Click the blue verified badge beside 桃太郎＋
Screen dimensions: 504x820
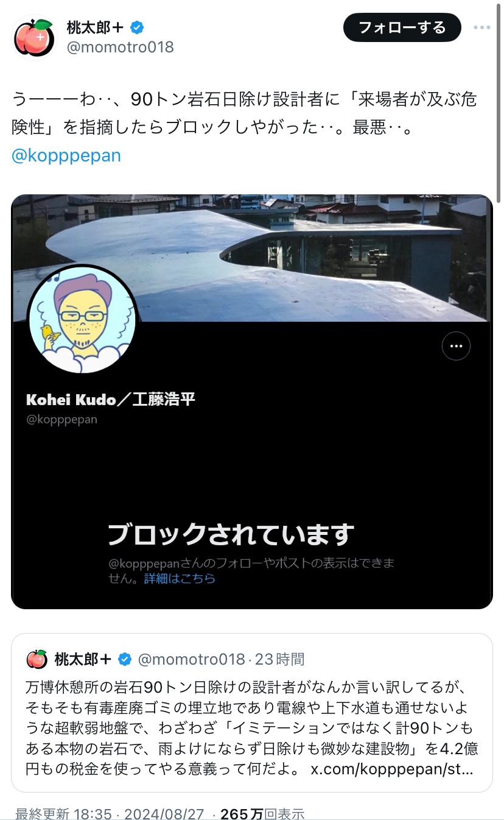click(x=138, y=27)
